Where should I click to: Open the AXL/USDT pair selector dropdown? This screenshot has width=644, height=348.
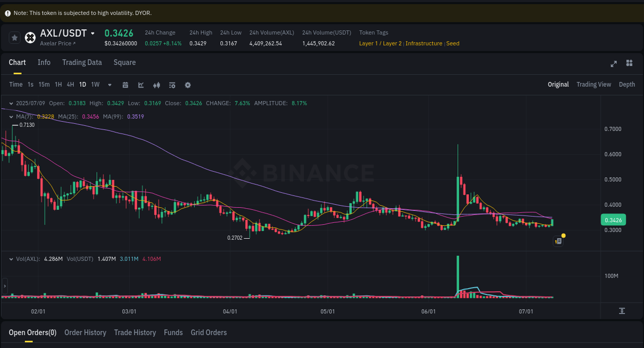click(92, 33)
